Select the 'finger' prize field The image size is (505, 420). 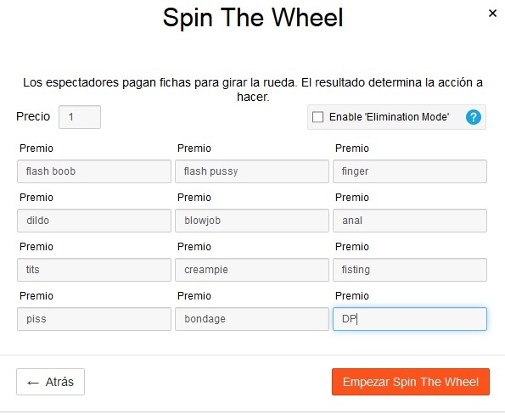[410, 171]
